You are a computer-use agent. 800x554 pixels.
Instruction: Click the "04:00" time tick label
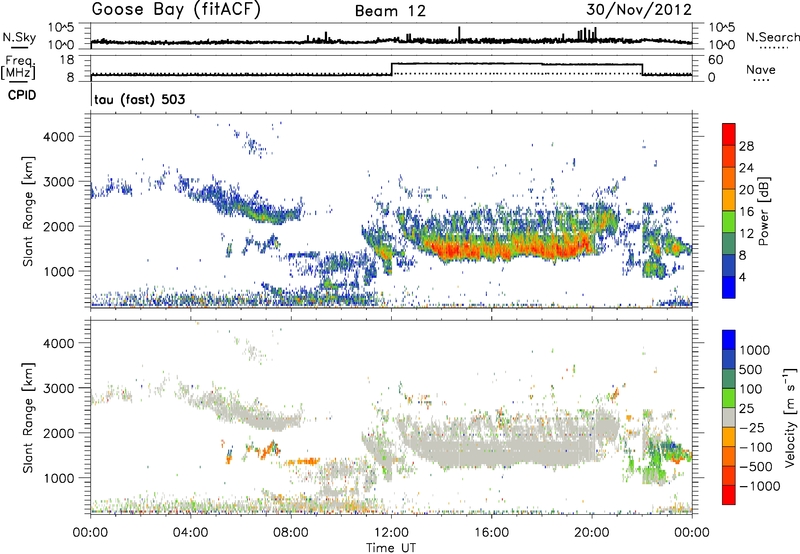190,533
